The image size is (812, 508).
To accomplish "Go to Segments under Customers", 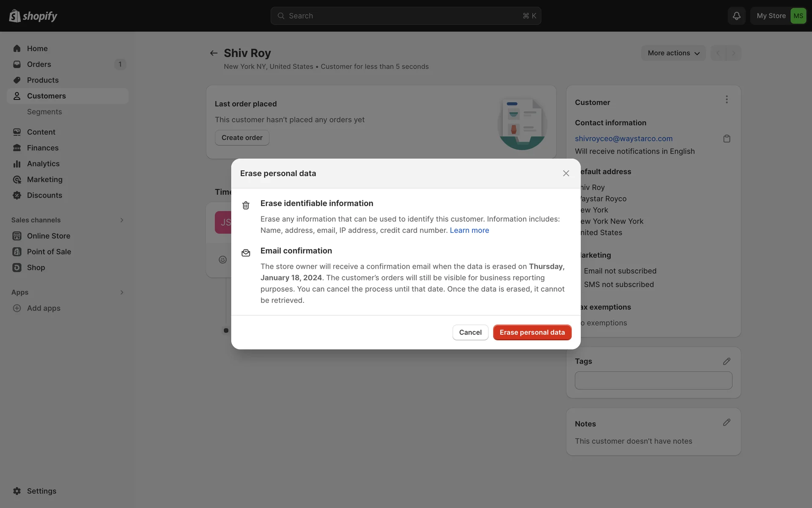I will tap(44, 112).
